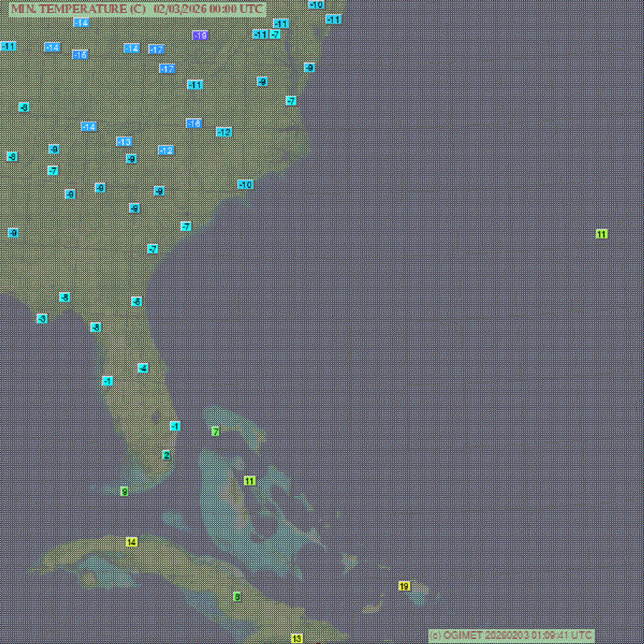Click the green 9 marker at the Florida Keys
This screenshot has width=644, height=644.
[125, 491]
